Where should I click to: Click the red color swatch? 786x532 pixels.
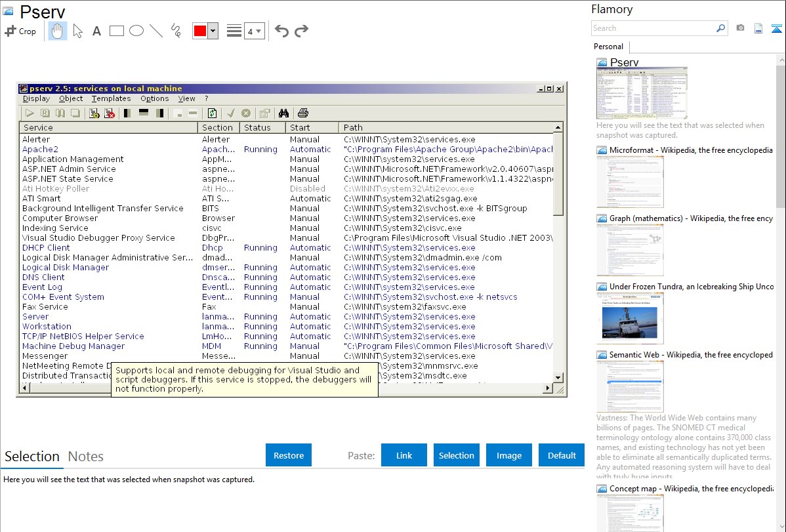[x=200, y=31]
